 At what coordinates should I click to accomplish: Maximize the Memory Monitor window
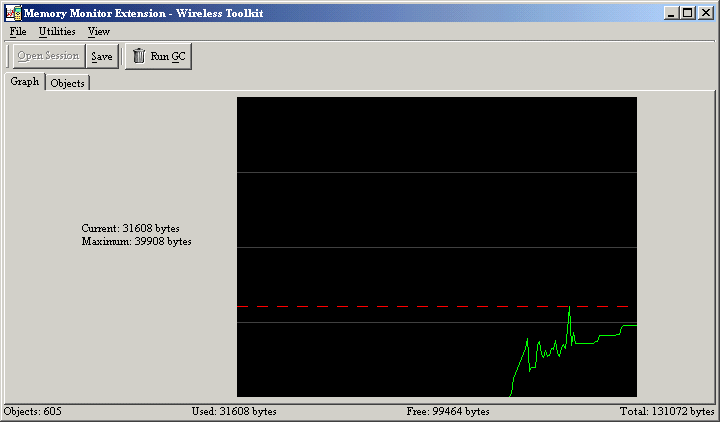[687, 13]
